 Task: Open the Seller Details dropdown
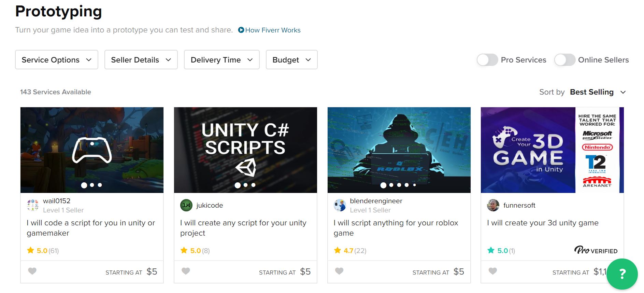141,60
